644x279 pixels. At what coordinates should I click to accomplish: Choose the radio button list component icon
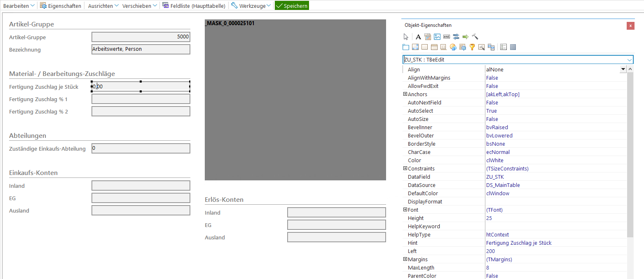(x=503, y=47)
